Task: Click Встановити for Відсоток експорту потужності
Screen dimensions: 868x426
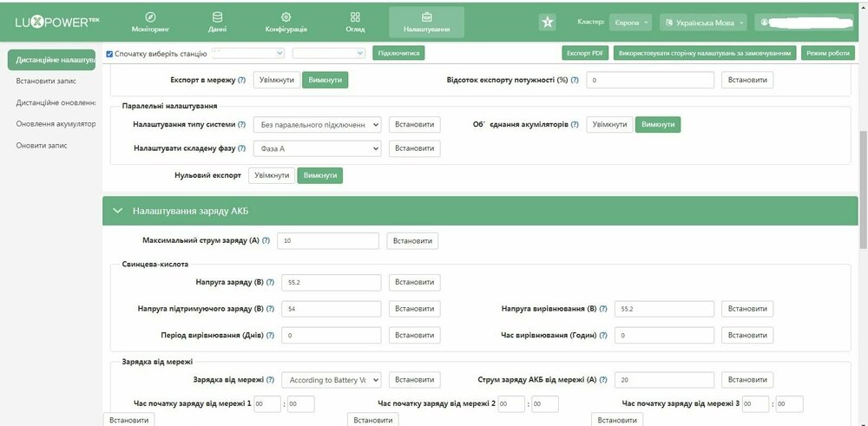Action: pyautogui.click(x=747, y=80)
